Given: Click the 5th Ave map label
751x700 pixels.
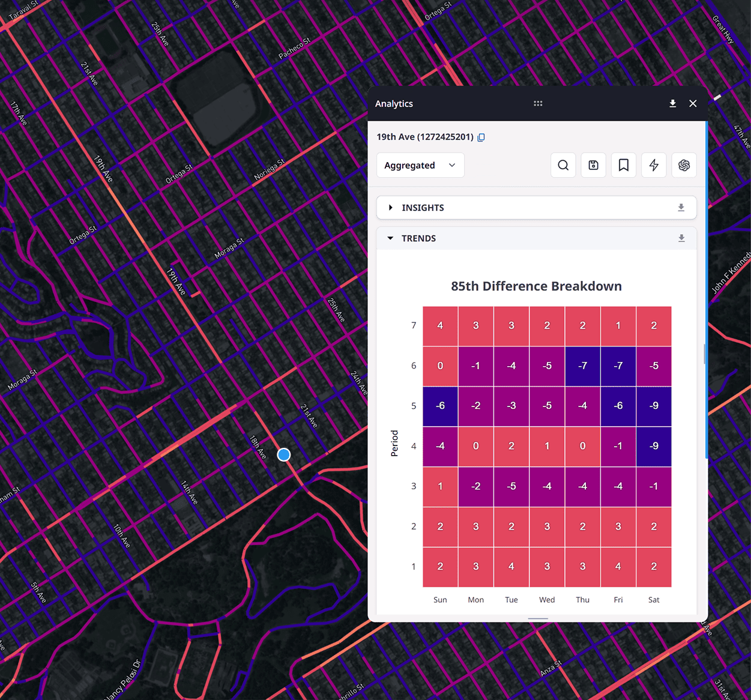Looking at the screenshot, I should (38, 593).
